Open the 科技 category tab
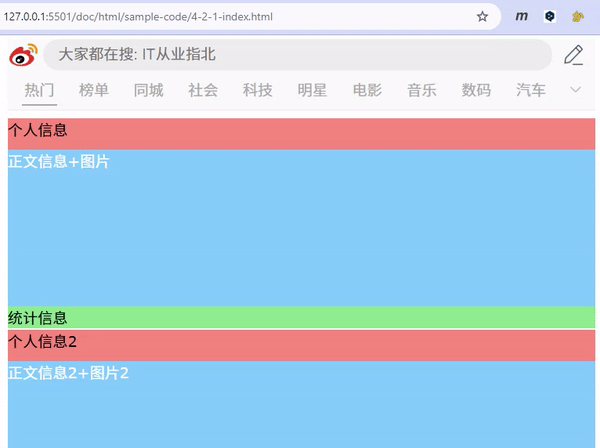 pyautogui.click(x=258, y=90)
